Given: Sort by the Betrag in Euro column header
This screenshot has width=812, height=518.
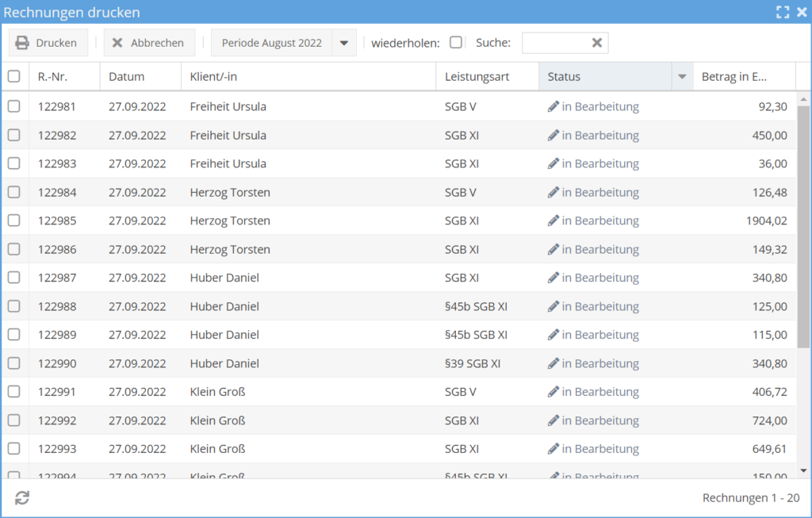Looking at the screenshot, I should click(x=734, y=77).
